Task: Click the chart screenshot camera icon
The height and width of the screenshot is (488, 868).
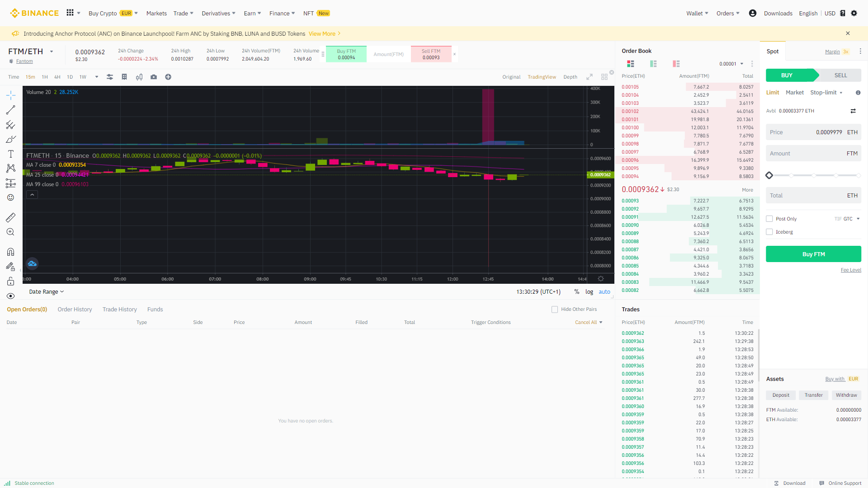Action: click(154, 77)
